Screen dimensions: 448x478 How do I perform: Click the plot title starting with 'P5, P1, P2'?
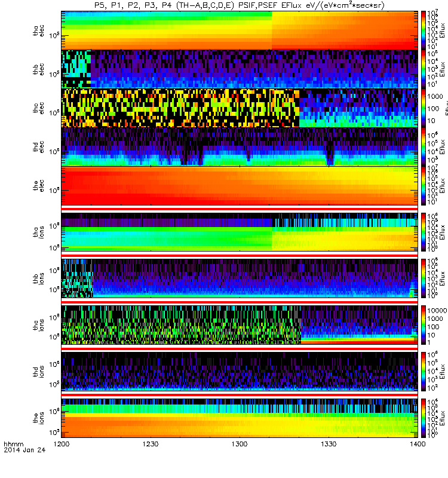pos(240,5)
